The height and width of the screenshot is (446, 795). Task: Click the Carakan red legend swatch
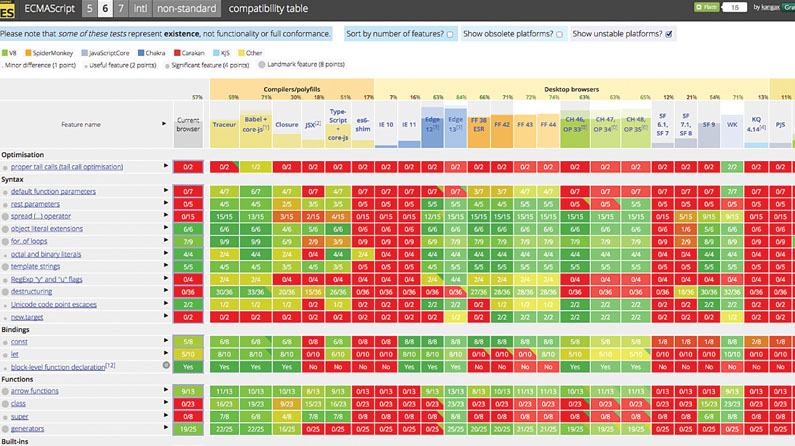[x=177, y=53]
